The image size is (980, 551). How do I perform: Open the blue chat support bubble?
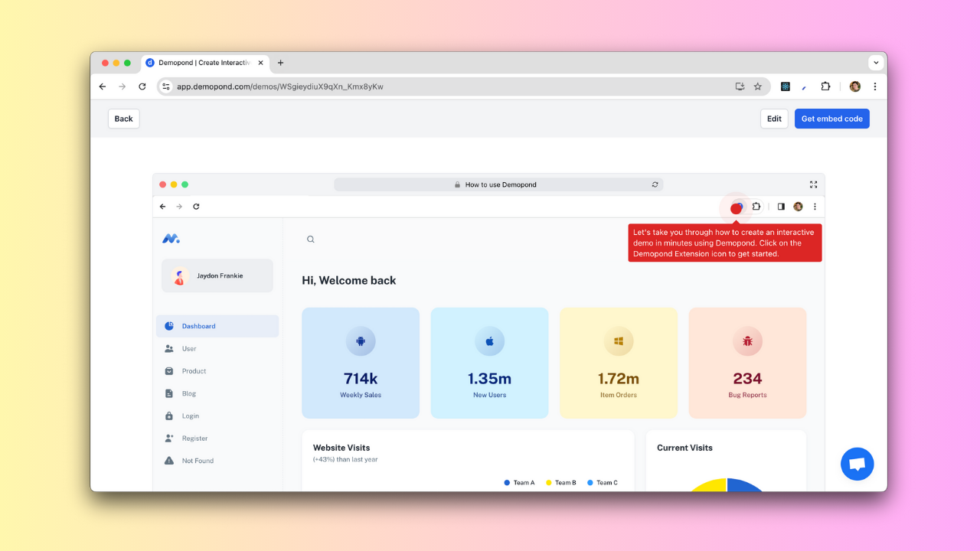click(857, 464)
